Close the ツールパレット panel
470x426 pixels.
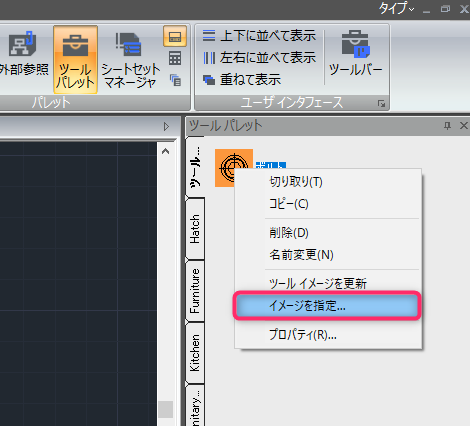tap(464, 126)
